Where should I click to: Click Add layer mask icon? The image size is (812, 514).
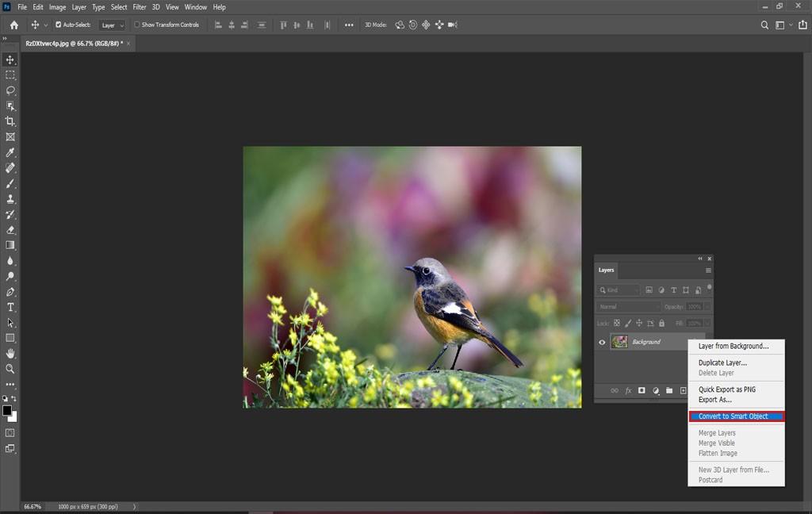tap(642, 391)
